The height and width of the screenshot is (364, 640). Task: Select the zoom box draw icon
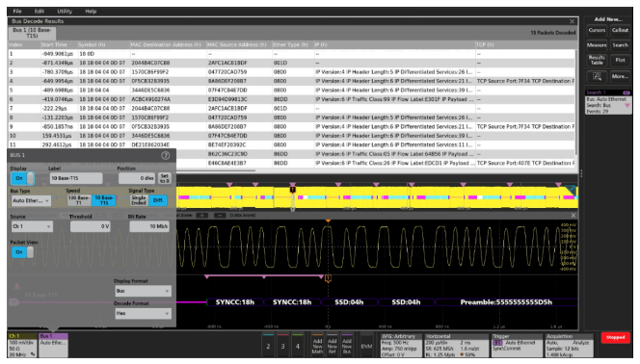tap(597, 76)
